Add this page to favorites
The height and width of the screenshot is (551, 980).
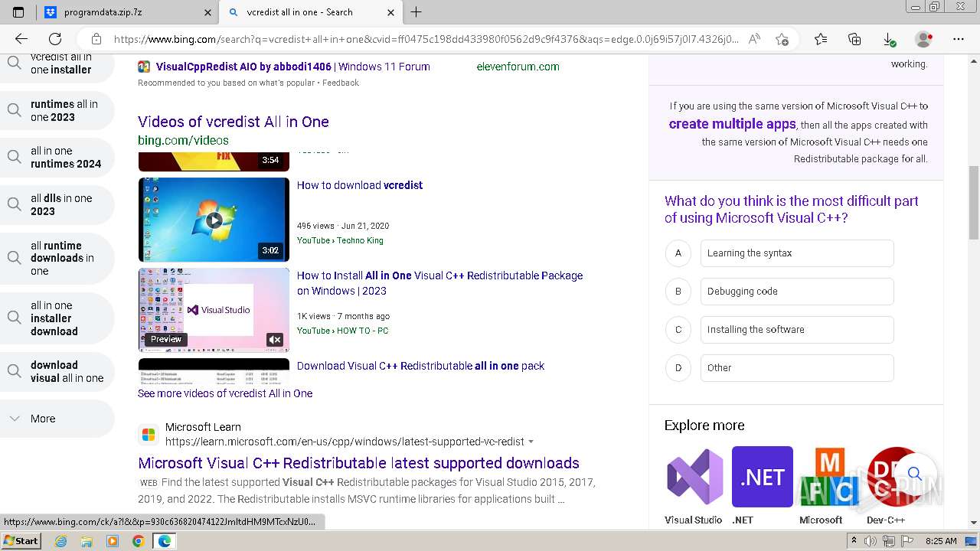tap(782, 39)
